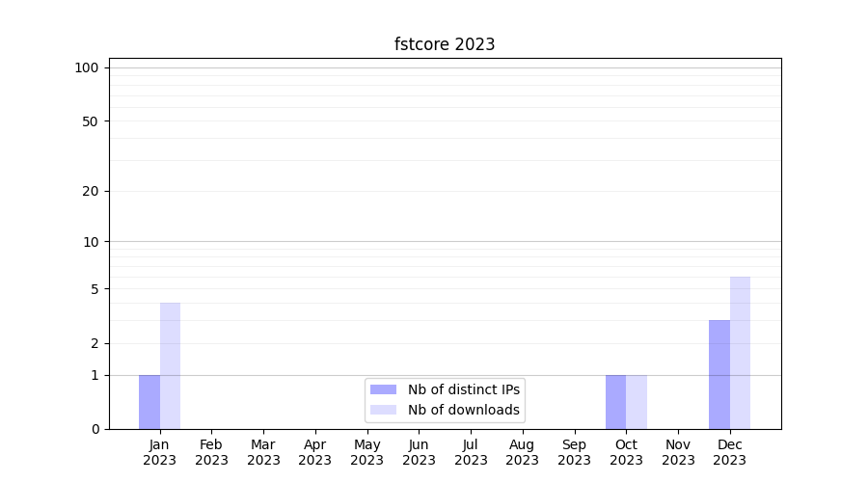This screenshot has height=482, width=868.
Task: Click the Jan 2023 x-axis label
Action: click(160, 452)
